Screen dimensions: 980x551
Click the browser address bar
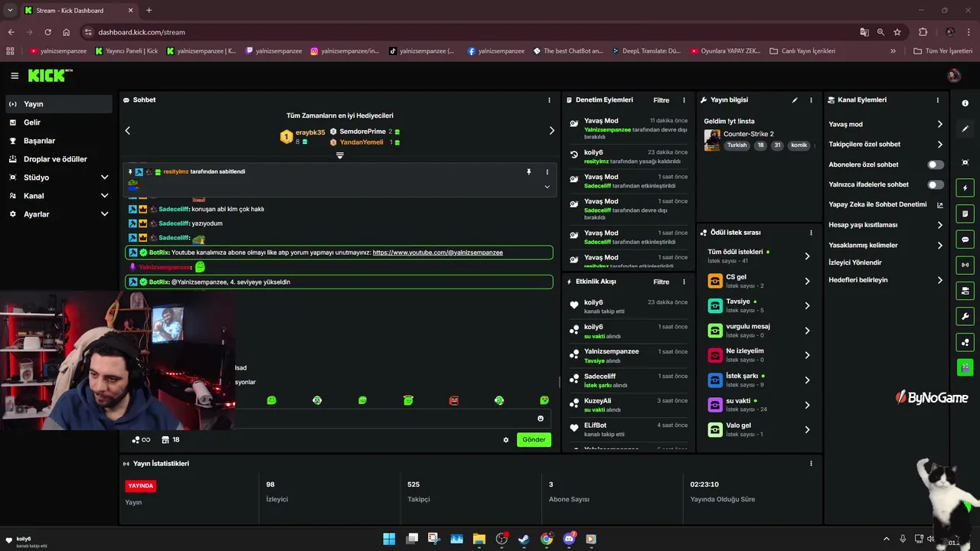(475, 32)
